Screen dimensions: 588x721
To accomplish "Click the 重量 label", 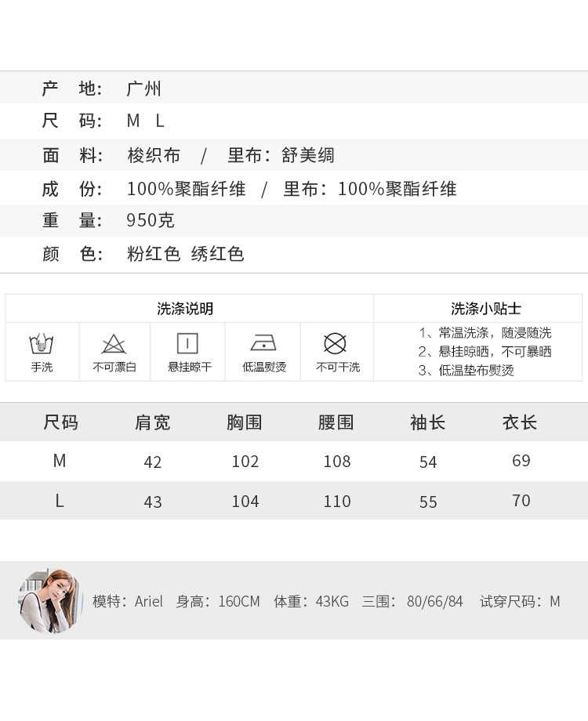I will [x=72, y=220].
